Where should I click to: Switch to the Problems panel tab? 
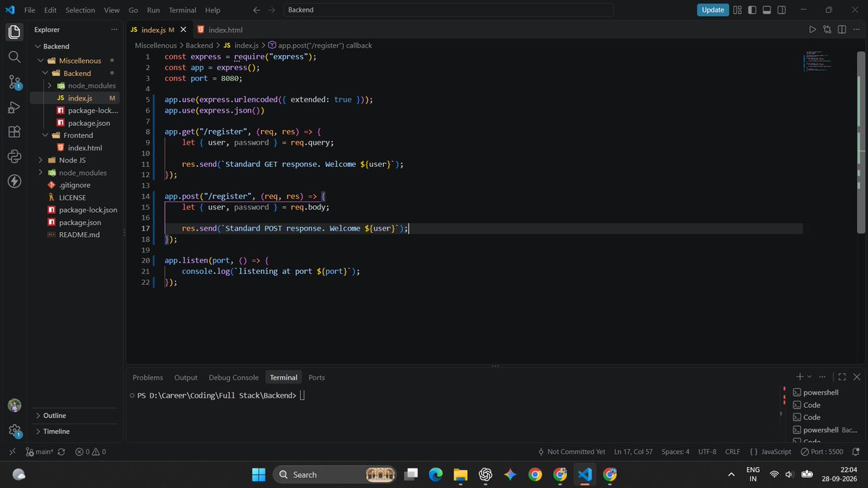point(148,377)
